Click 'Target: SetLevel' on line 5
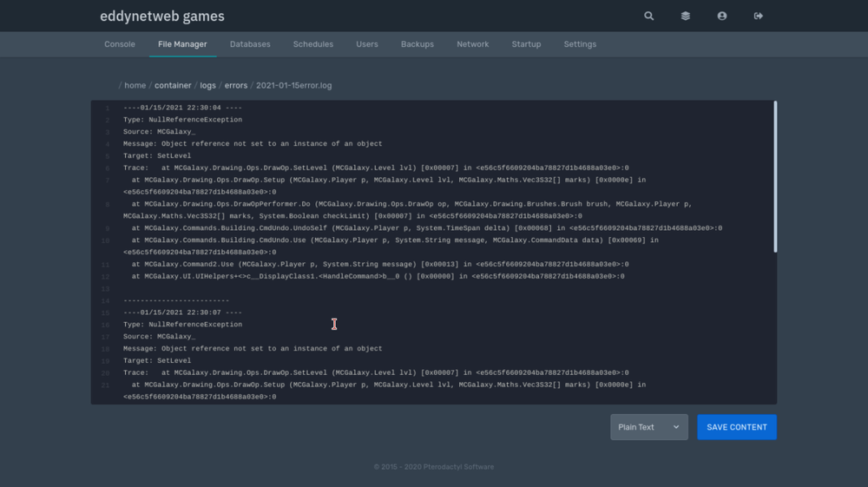 point(157,156)
